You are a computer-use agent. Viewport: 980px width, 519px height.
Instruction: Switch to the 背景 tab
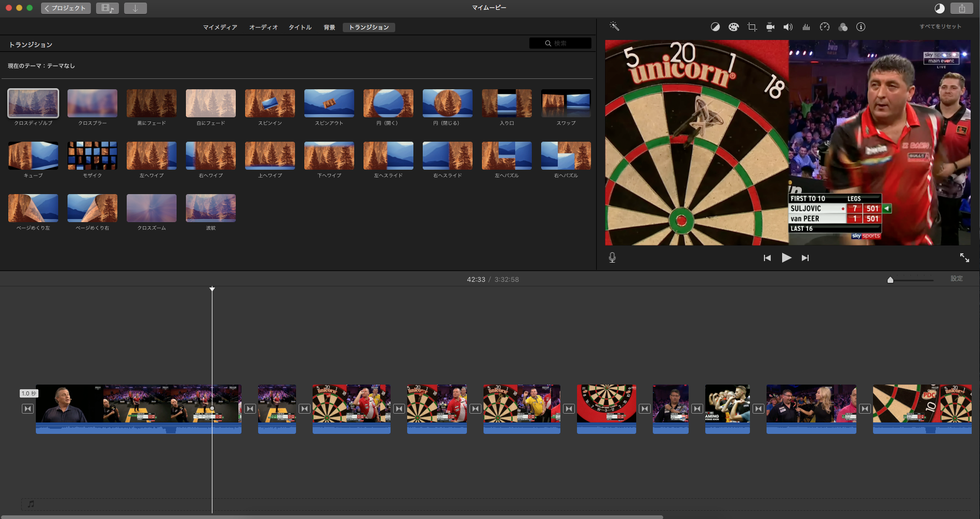329,28
